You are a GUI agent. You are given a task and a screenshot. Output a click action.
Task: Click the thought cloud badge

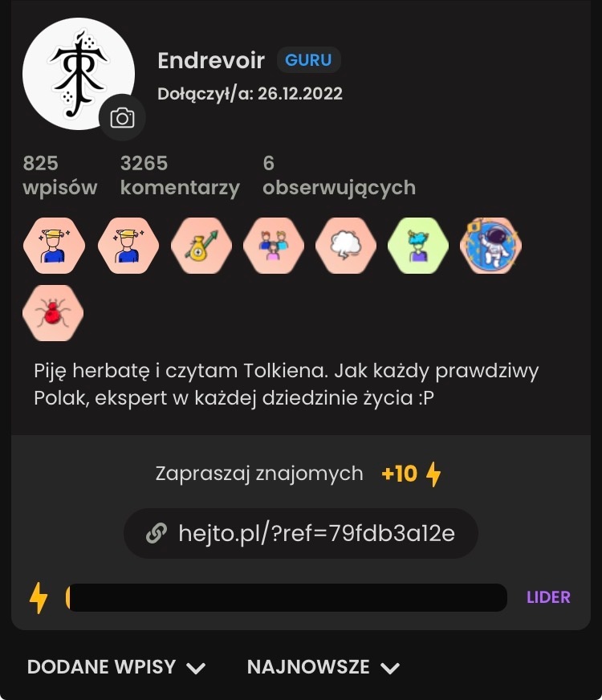click(346, 246)
